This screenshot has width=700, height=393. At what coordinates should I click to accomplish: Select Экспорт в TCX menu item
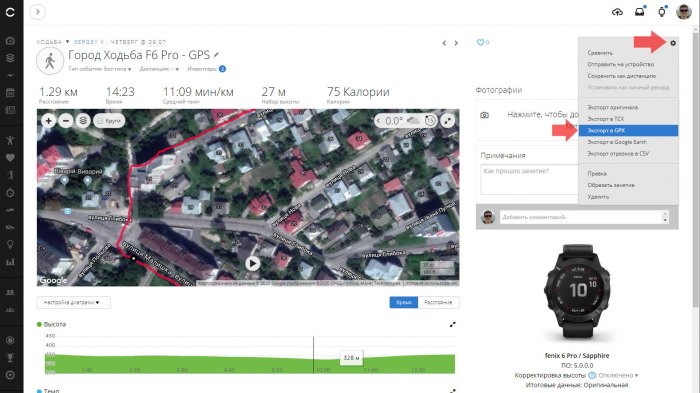pyautogui.click(x=605, y=119)
